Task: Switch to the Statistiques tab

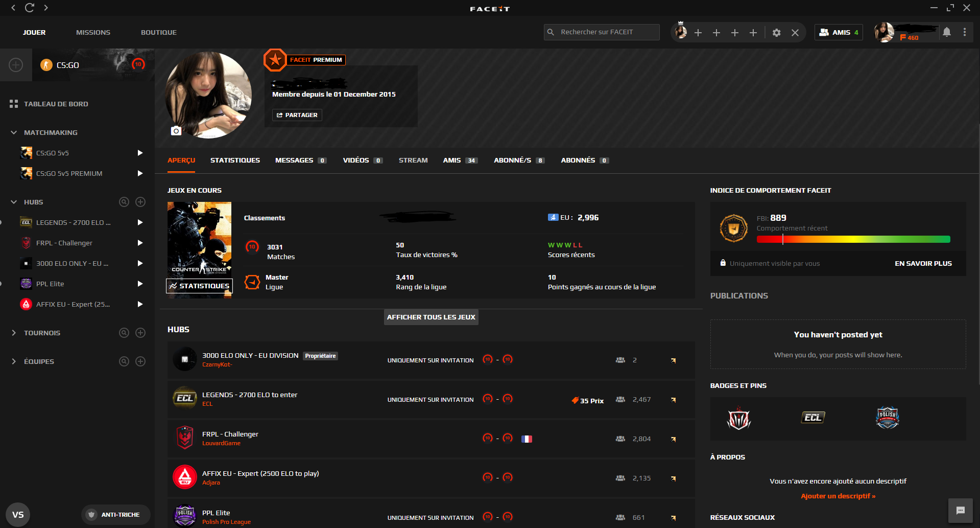Action: tap(235, 160)
